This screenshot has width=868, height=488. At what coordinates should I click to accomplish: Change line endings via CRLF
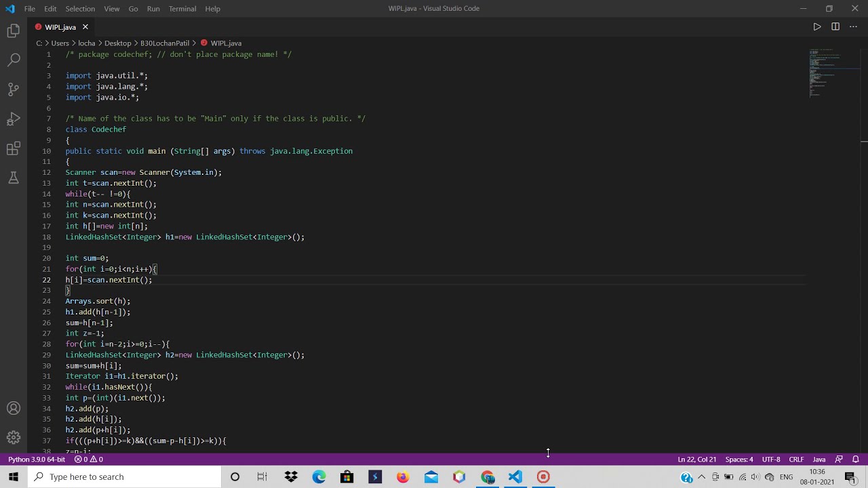(x=796, y=460)
